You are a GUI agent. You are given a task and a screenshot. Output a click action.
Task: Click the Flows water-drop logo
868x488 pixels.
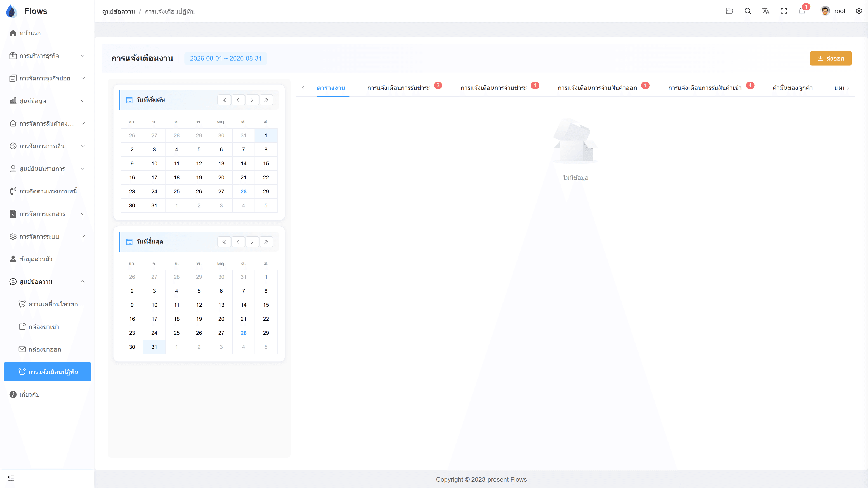[12, 11]
